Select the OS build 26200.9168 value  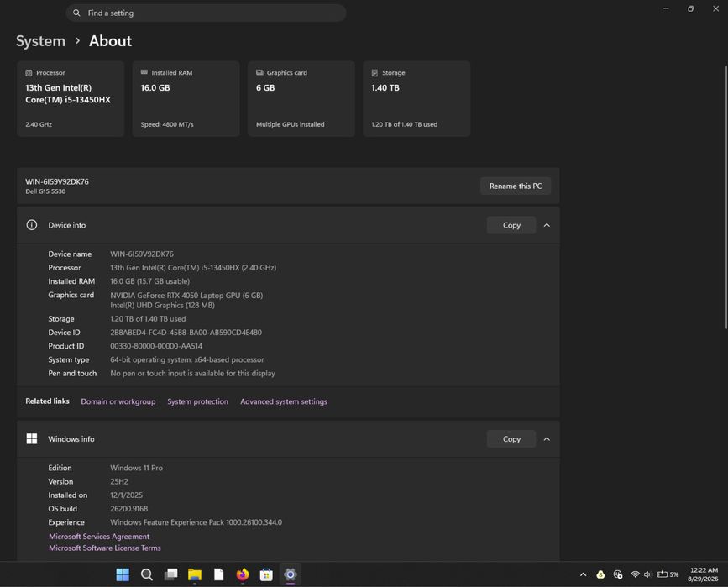128,509
